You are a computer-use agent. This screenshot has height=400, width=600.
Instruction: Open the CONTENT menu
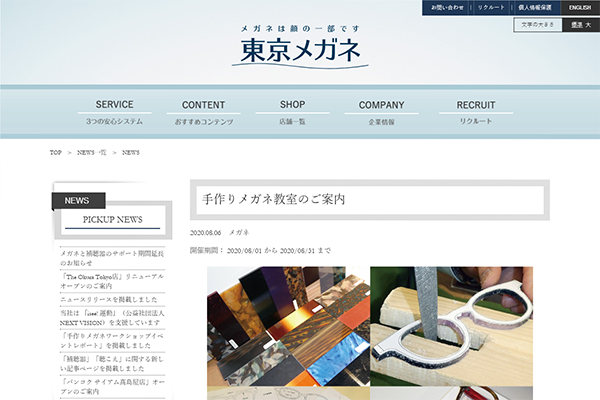coord(204,113)
